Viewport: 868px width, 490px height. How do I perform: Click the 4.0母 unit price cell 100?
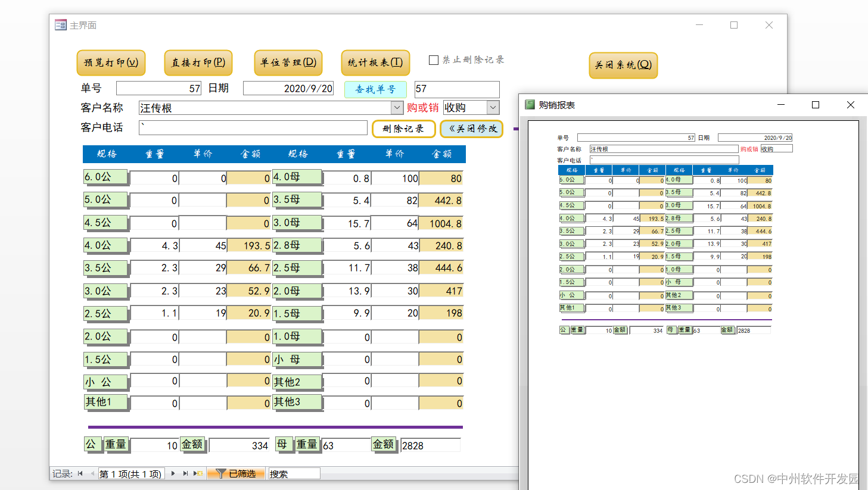point(395,178)
